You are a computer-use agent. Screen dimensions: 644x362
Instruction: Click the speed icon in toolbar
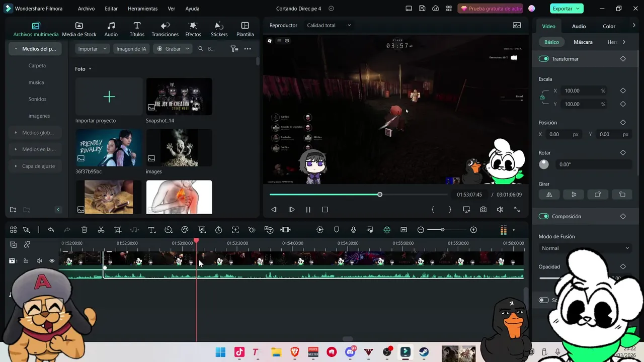[168, 230]
